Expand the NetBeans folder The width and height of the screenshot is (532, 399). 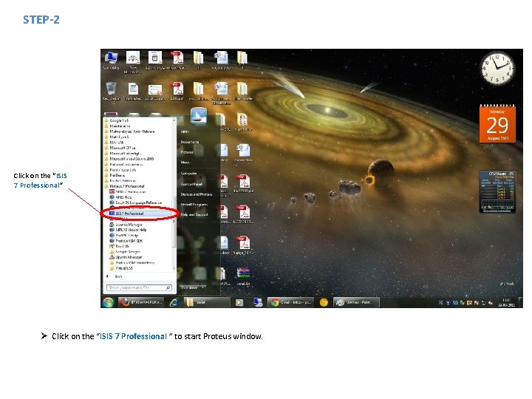click(x=115, y=175)
